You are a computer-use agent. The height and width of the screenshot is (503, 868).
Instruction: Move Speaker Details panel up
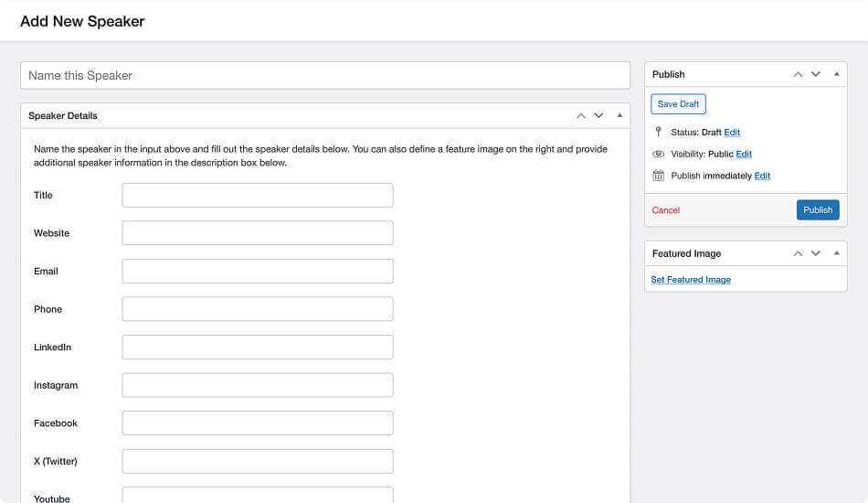[x=580, y=116]
